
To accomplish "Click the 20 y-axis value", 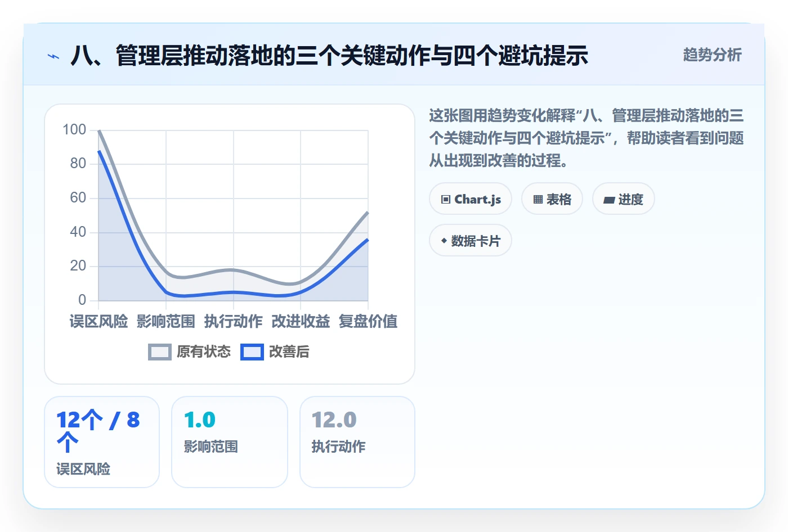I will 78,266.
